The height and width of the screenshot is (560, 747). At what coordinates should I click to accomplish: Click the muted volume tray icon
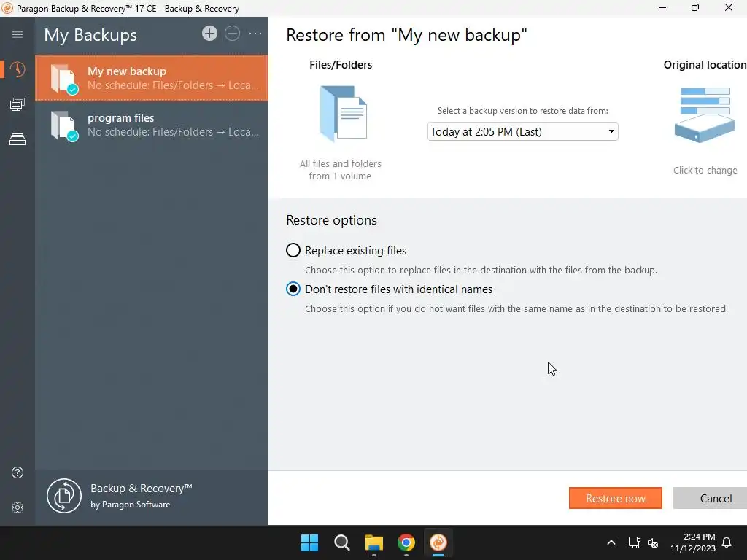click(x=653, y=542)
